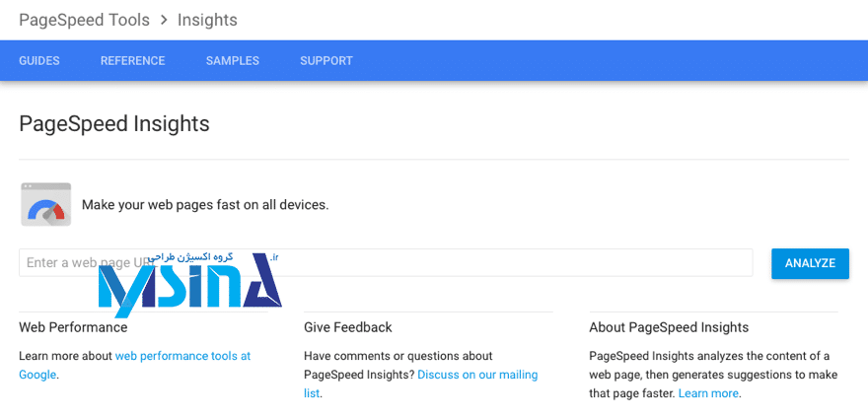Click the Learn more link
Screen dimensions: 868x417
click(708, 393)
